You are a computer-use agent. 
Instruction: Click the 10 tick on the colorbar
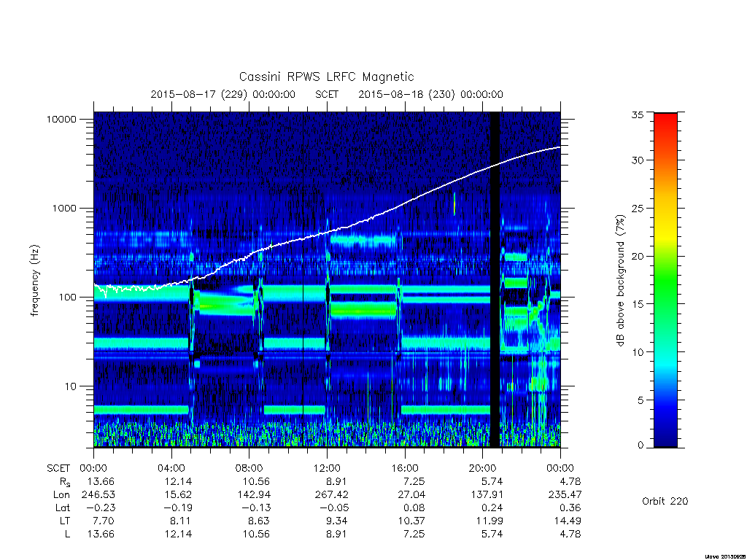pos(637,352)
